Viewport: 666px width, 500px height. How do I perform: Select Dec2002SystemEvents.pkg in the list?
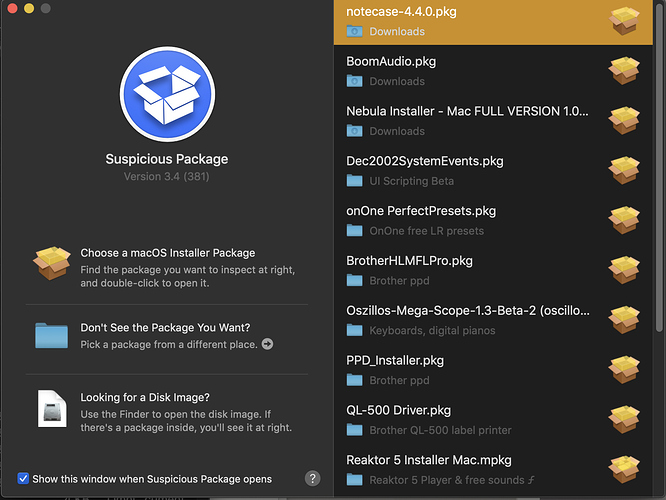tap(493, 170)
